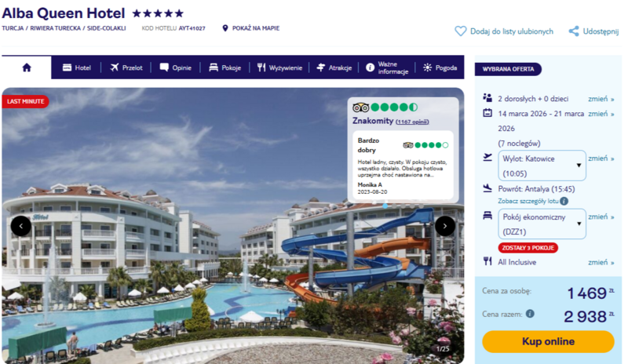The image size is (628, 364).
Task: Show next photo with right arrow
Action: (445, 226)
